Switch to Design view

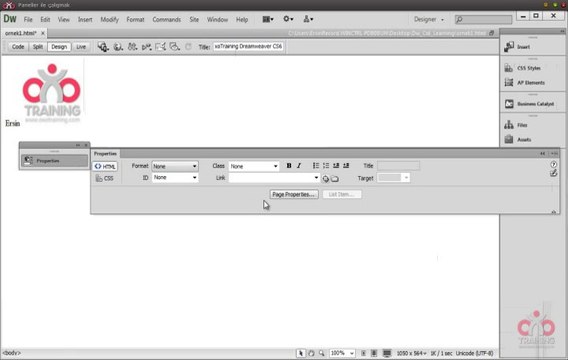59,47
